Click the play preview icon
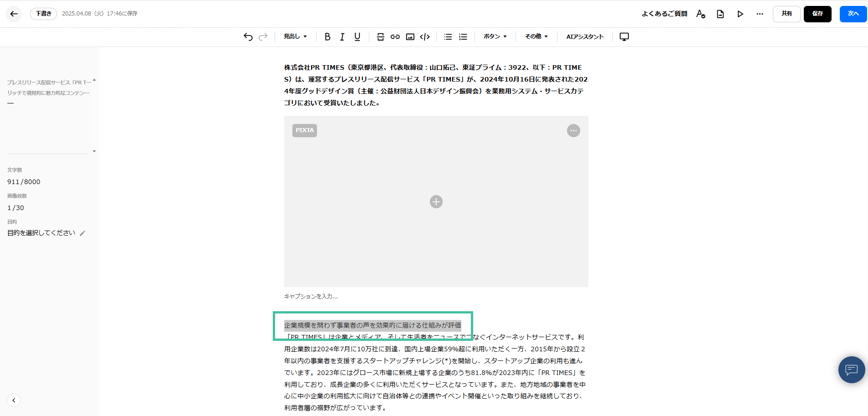The width and height of the screenshot is (868, 416). pos(740,14)
